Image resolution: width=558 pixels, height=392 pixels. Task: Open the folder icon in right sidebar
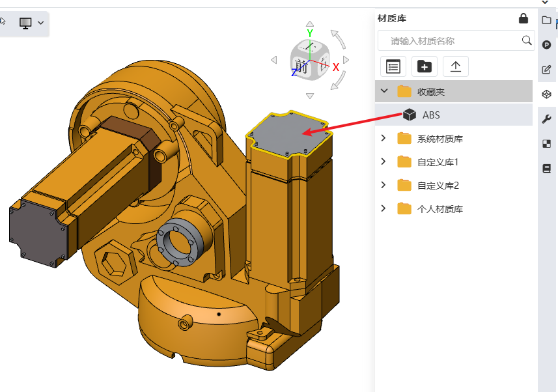coord(547,20)
